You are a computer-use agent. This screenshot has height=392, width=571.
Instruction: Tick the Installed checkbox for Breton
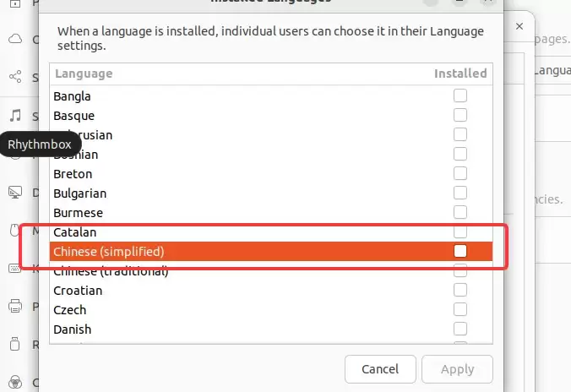pos(460,173)
